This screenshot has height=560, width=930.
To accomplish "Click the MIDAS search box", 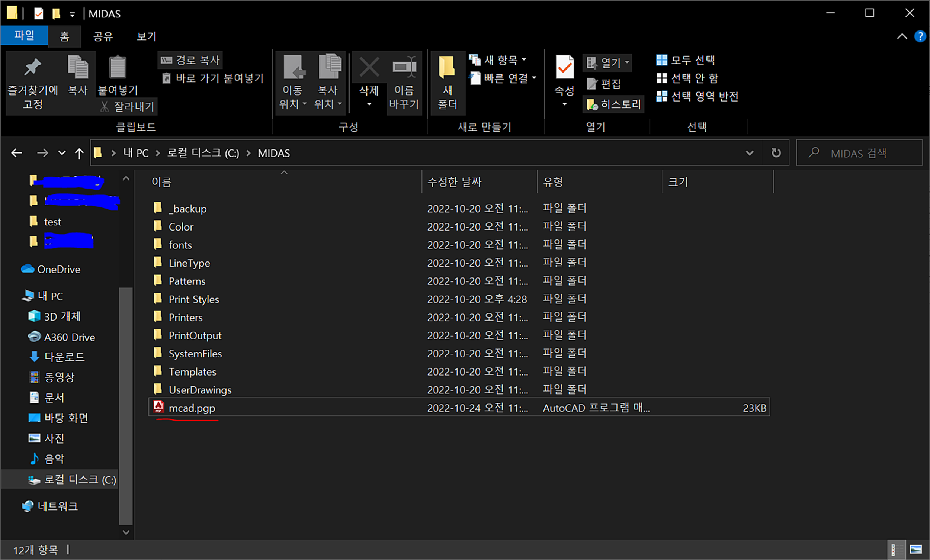I will (x=859, y=153).
